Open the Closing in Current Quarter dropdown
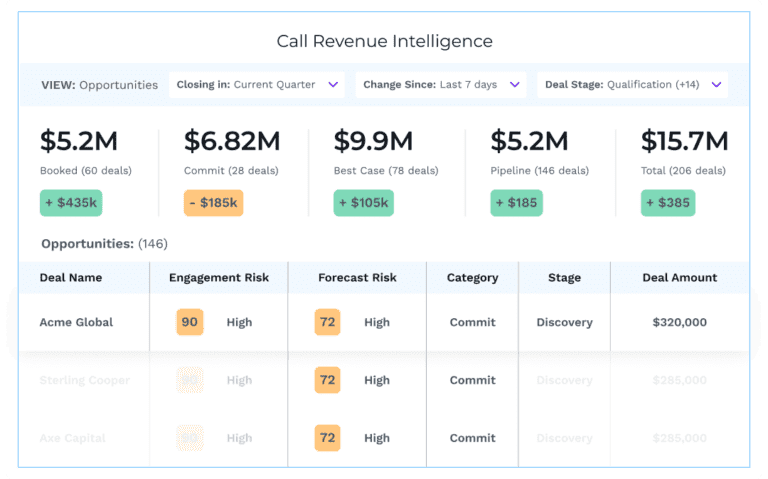This screenshot has height=479, width=768. (259, 85)
